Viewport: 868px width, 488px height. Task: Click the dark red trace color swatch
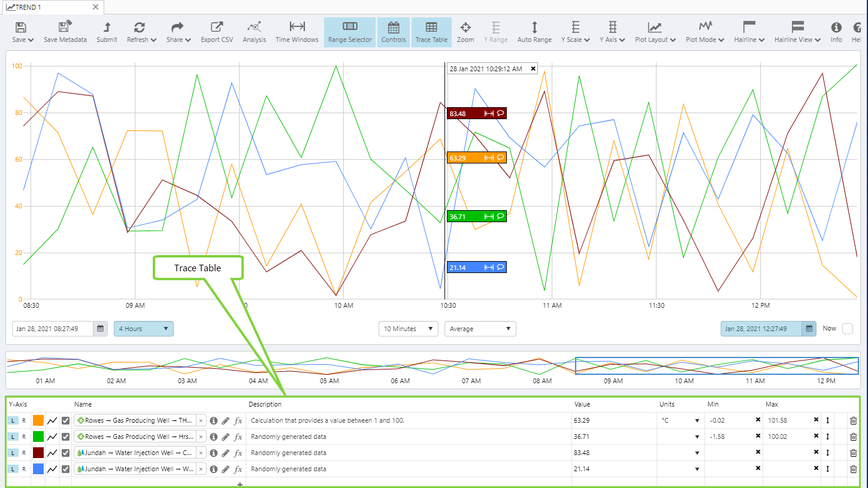click(38, 453)
